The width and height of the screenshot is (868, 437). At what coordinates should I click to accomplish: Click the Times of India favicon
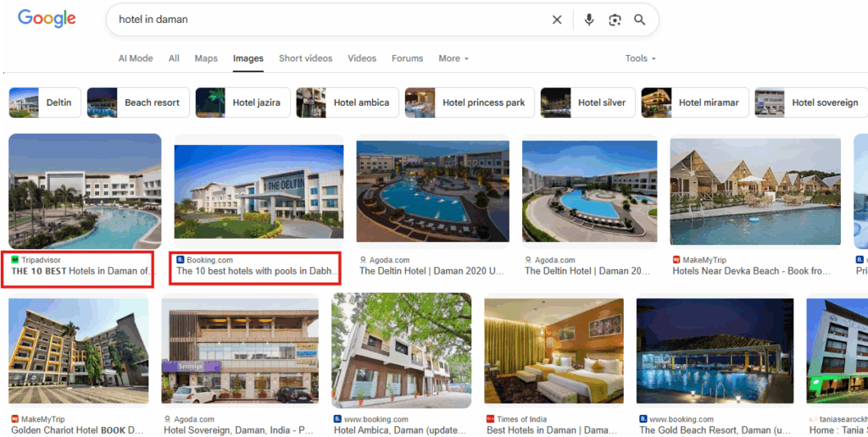[490, 419]
